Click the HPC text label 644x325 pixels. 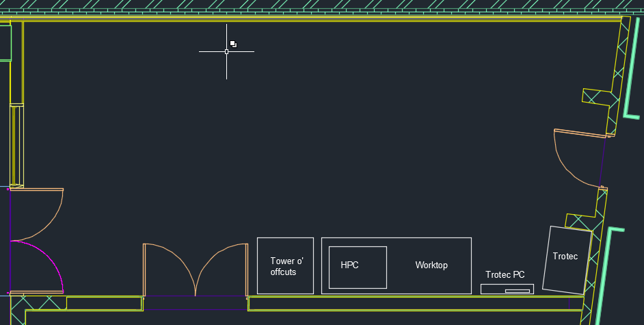click(349, 265)
